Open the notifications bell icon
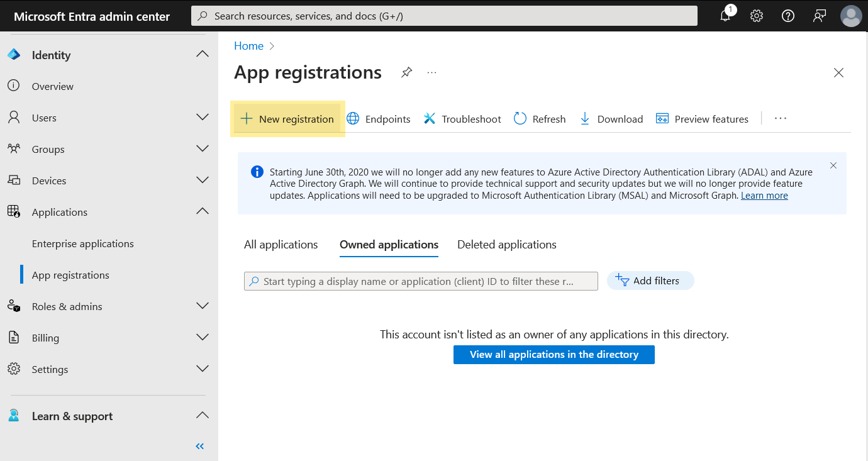 725,16
